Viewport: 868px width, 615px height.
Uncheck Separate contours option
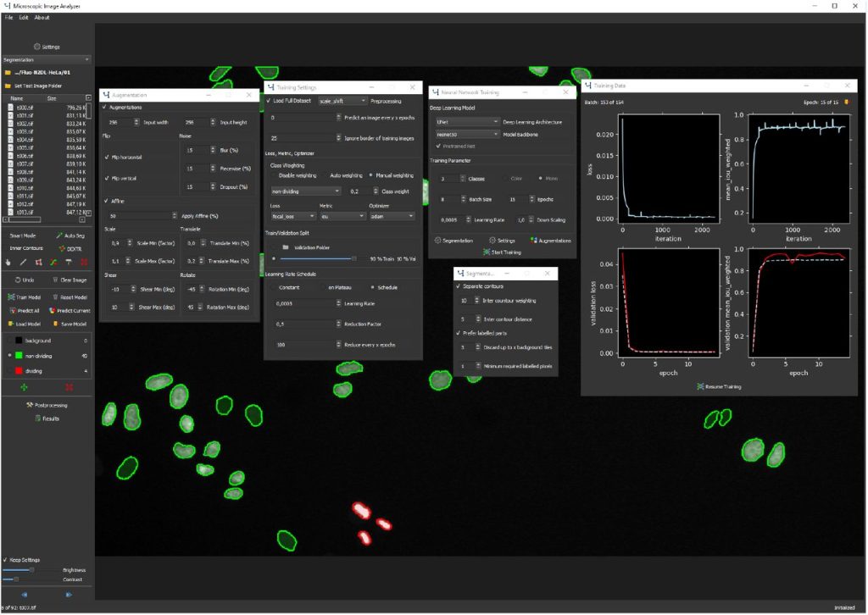[x=457, y=286]
